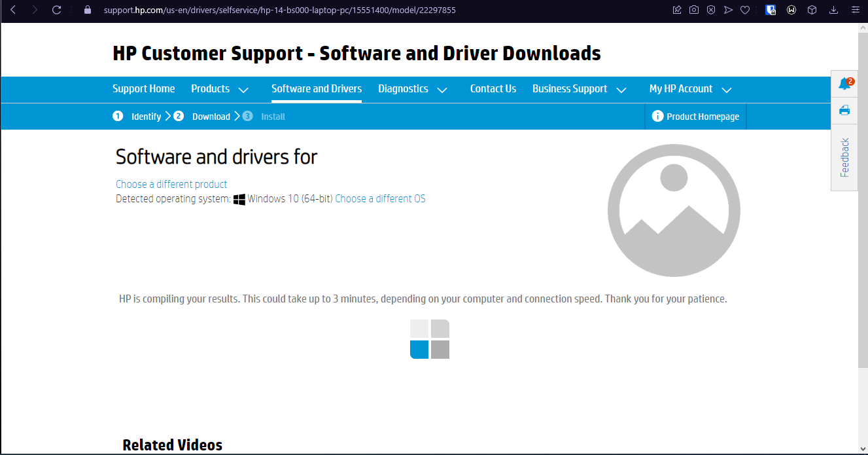Image resolution: width=868 pixels, height=455 pixels.
Task: Expand the Diagnostics dropdown menu
Action: pos(412,89)
